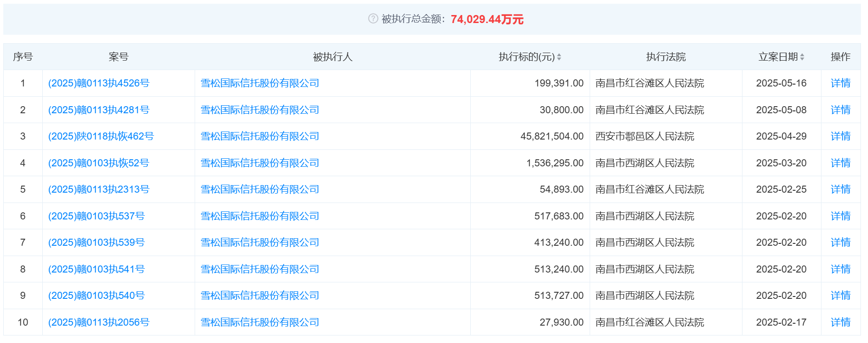
Task: Click 雪松国际信托股份有限公司 in row 8
Action: (260, 269)
